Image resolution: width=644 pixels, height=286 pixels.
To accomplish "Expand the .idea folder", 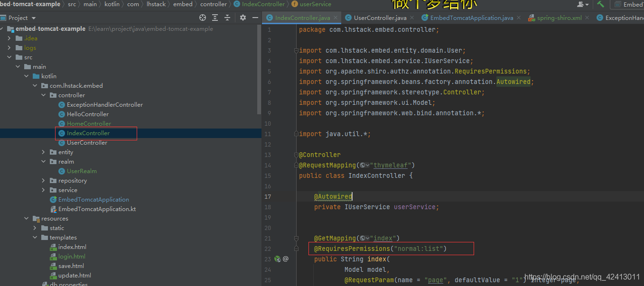I will coord(9,38).
